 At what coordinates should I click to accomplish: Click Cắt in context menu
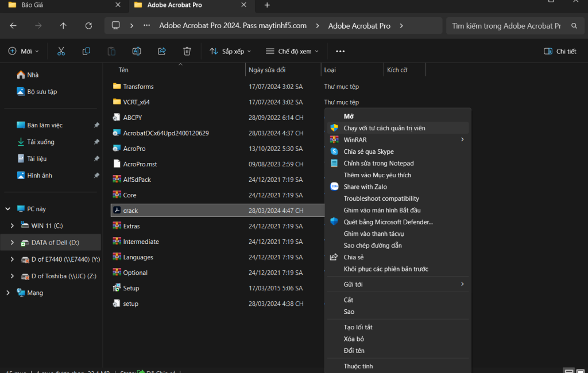pos(398,300)
